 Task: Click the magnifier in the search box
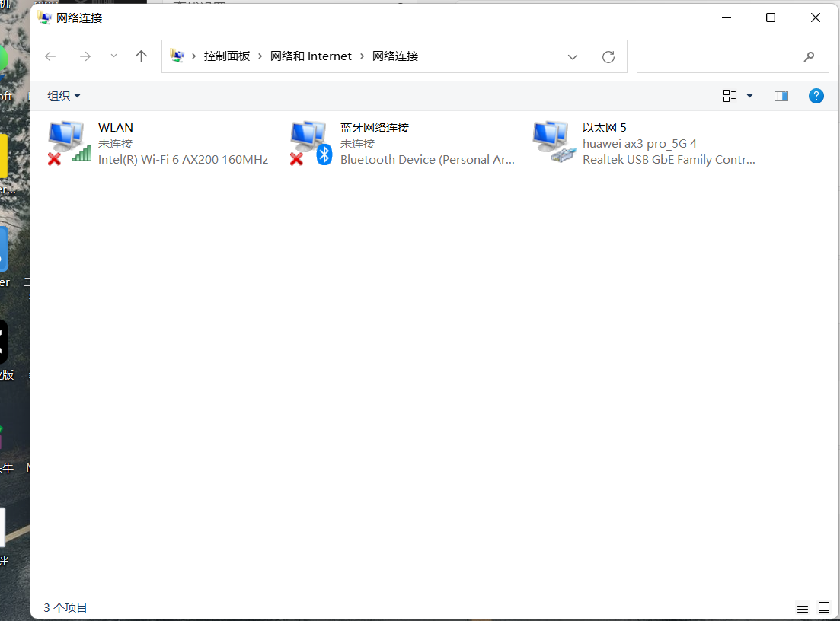point(809,56)
